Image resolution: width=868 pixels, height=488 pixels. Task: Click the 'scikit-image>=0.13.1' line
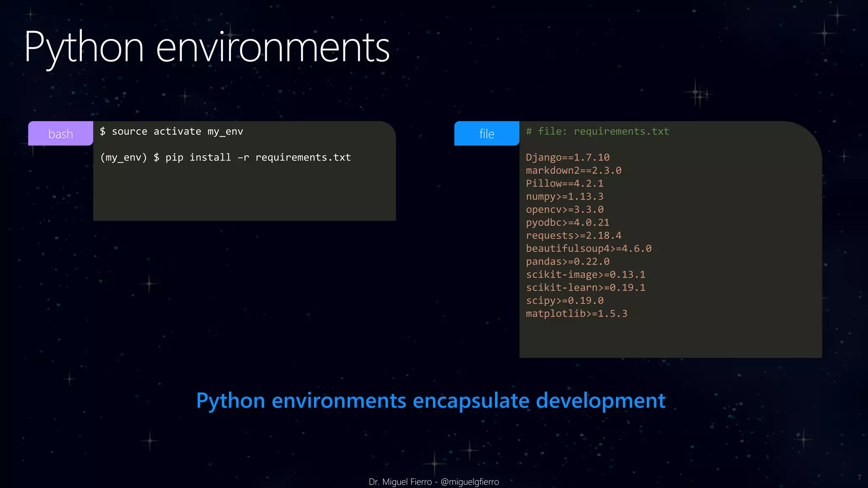(586, 275)
